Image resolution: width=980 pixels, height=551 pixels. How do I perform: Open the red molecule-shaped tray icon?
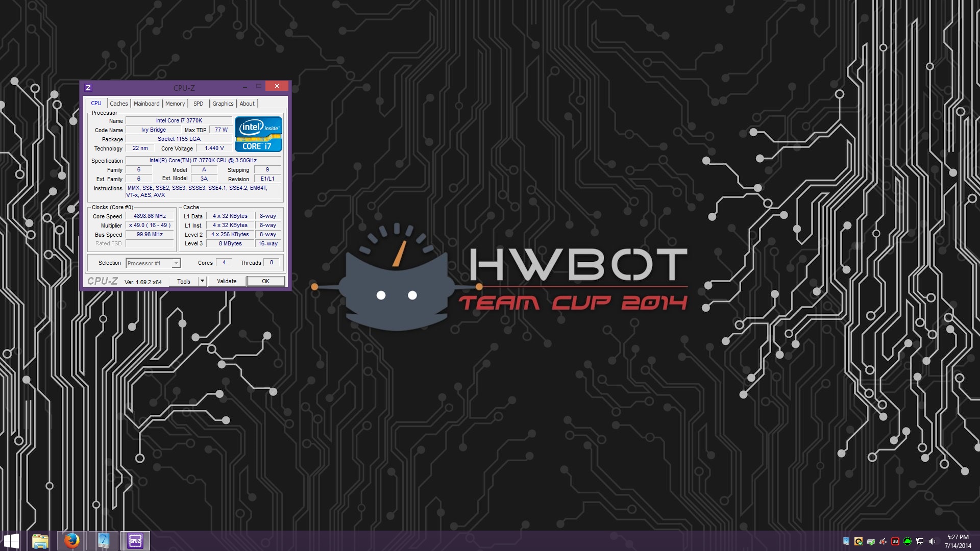click(883, 541)
